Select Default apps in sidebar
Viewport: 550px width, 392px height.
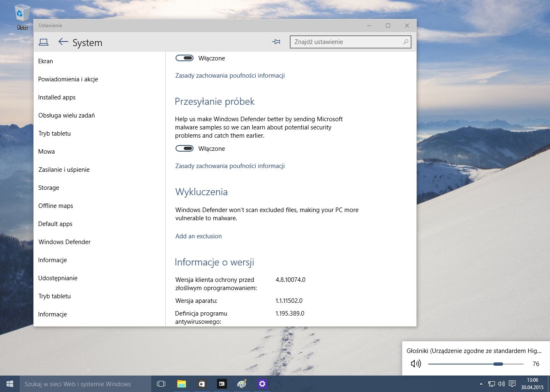(x=55, y=224)
